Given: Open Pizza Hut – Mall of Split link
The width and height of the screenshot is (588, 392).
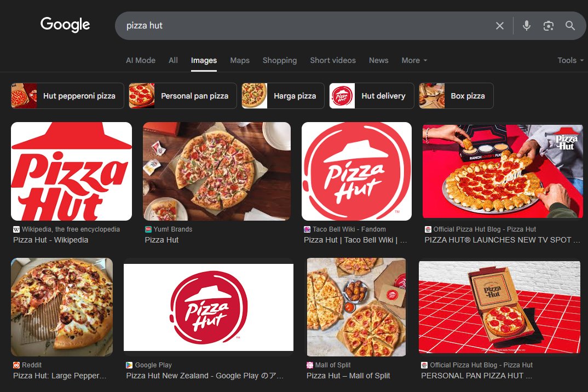Looking at the screenshot, I should pos(348,376).
